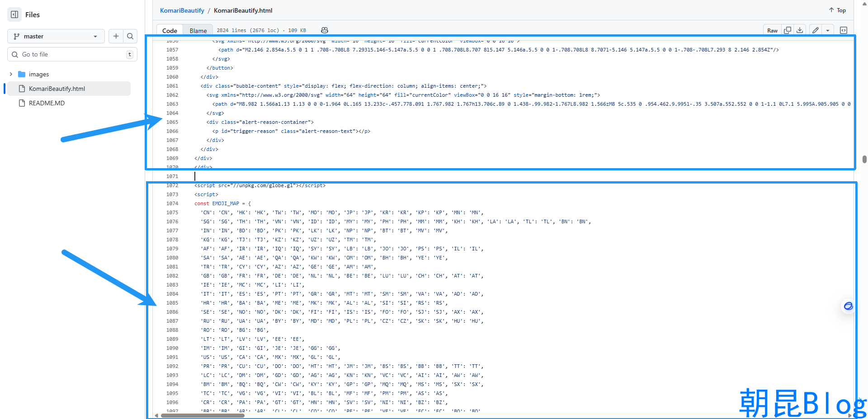Image resolution: width=868 pixels, height=419 pixels.
Task: Collapse the Files side panel
Action: (14, 14)
